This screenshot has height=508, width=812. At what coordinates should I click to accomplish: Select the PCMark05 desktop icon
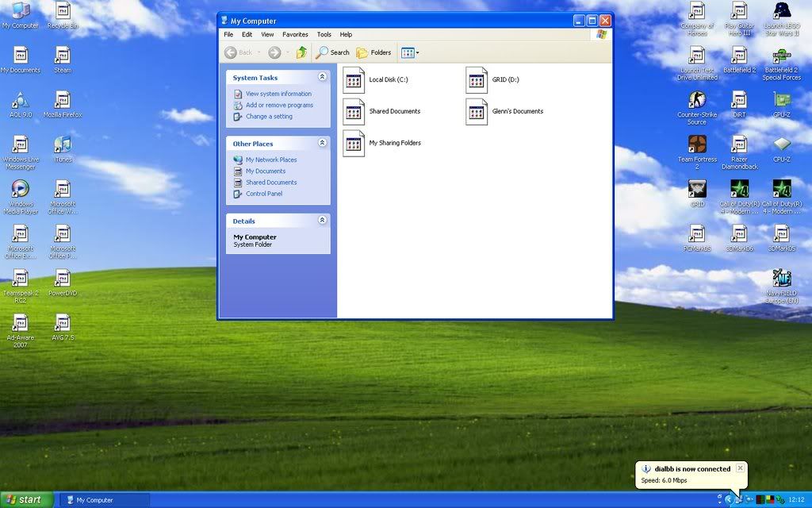(697, 238)
